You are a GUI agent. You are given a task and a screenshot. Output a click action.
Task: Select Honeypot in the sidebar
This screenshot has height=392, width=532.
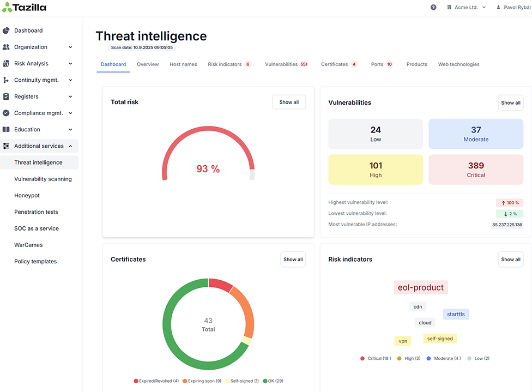coord(27,196)
